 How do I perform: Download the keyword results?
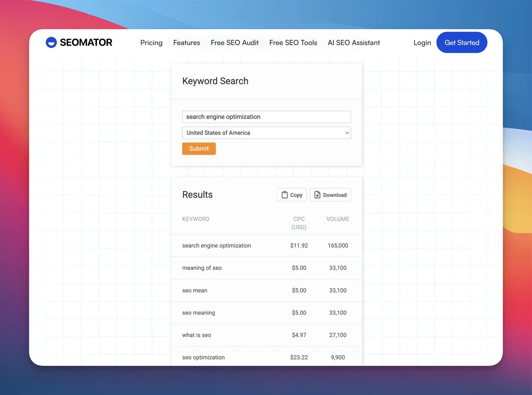click(x=330, y=195)
